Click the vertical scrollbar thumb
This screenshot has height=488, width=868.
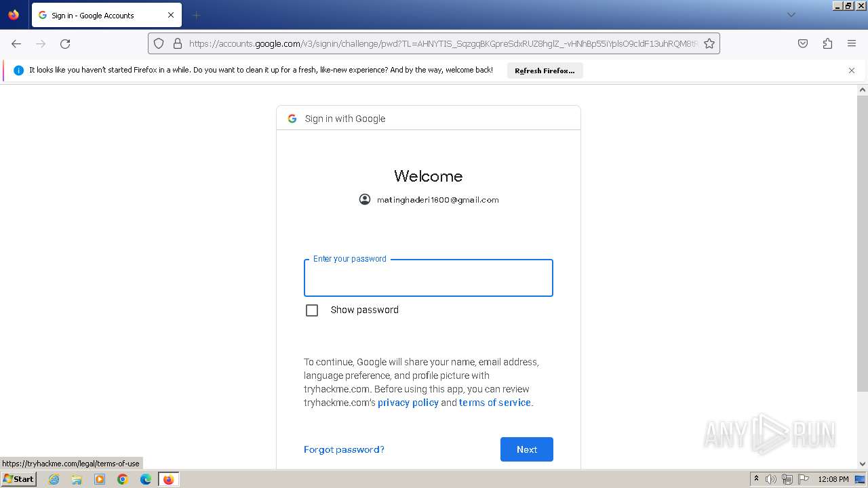863,243
